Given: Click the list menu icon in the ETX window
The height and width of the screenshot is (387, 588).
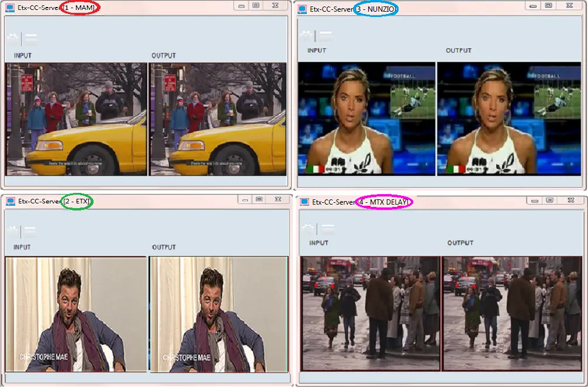Looking at the screenshot, I should [31, 231].
